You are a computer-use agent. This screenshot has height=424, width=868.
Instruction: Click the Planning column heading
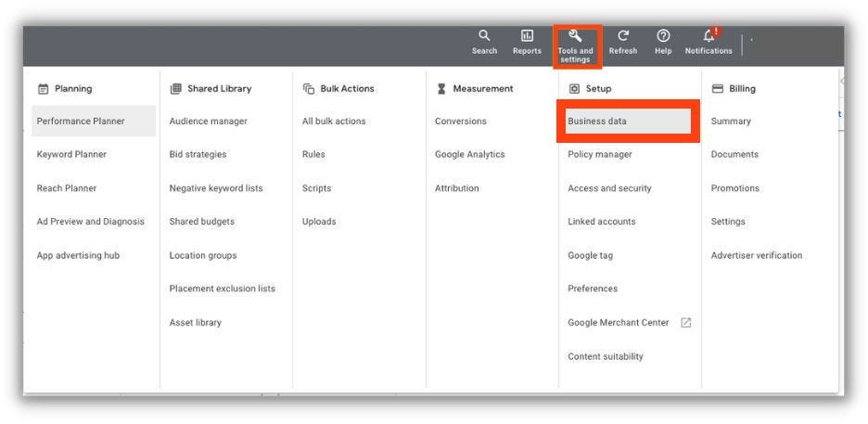click(73, 88)
